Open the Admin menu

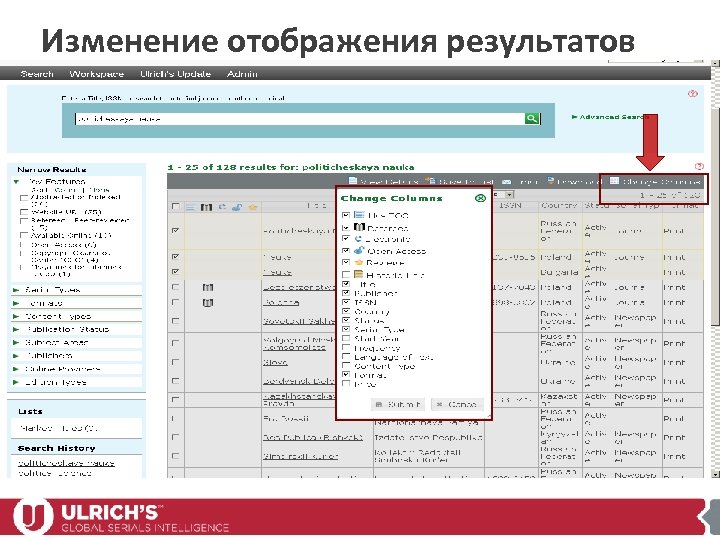tap(242, 74)
